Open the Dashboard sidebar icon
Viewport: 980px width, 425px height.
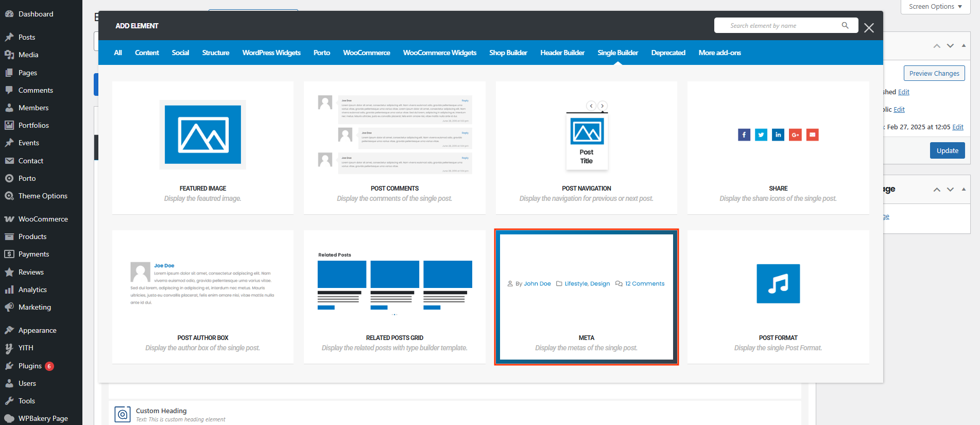coord(9,14)
